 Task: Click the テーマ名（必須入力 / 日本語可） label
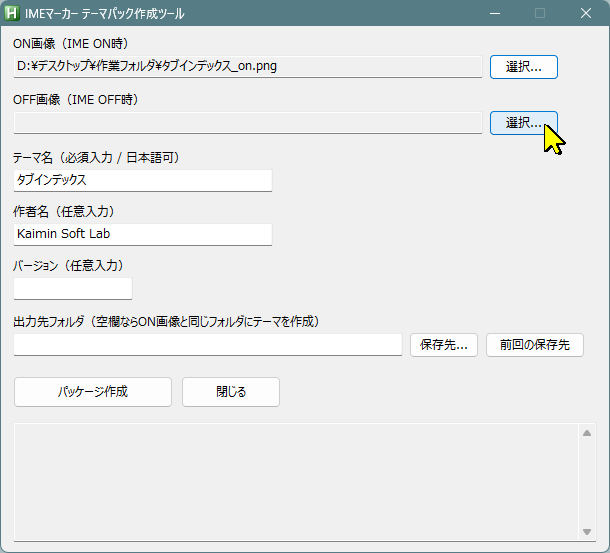click(96, 158)
